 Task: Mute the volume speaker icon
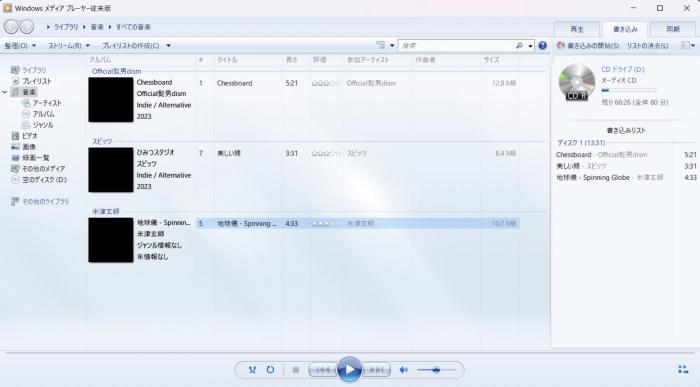[404, 370]
